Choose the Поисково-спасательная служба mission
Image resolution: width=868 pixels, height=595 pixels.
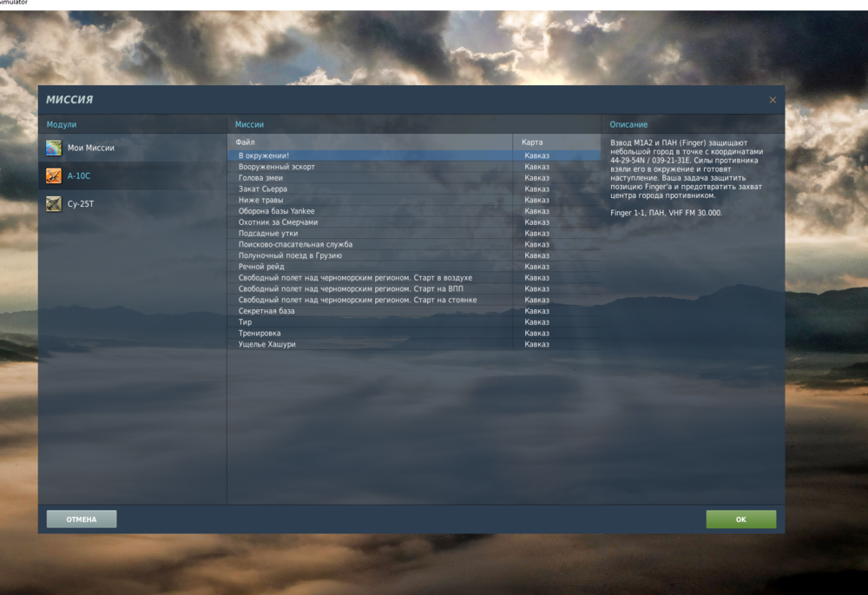414,244
